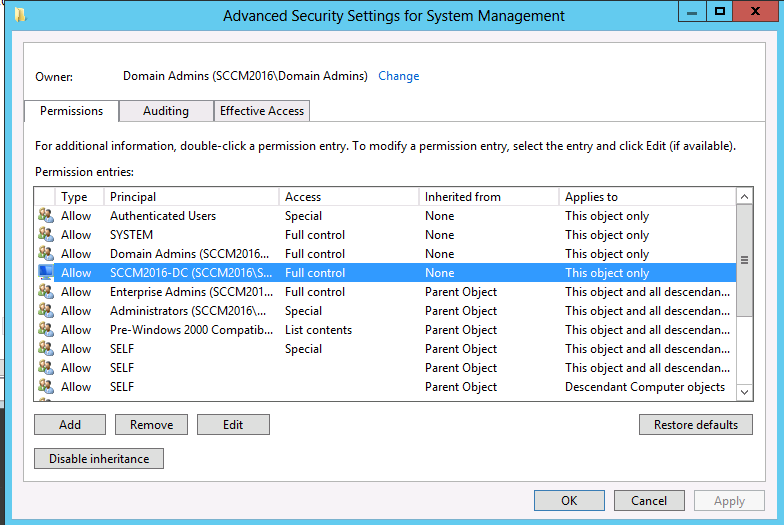Click the SCCM2016-DC computer icon

(x=46, y=272)
